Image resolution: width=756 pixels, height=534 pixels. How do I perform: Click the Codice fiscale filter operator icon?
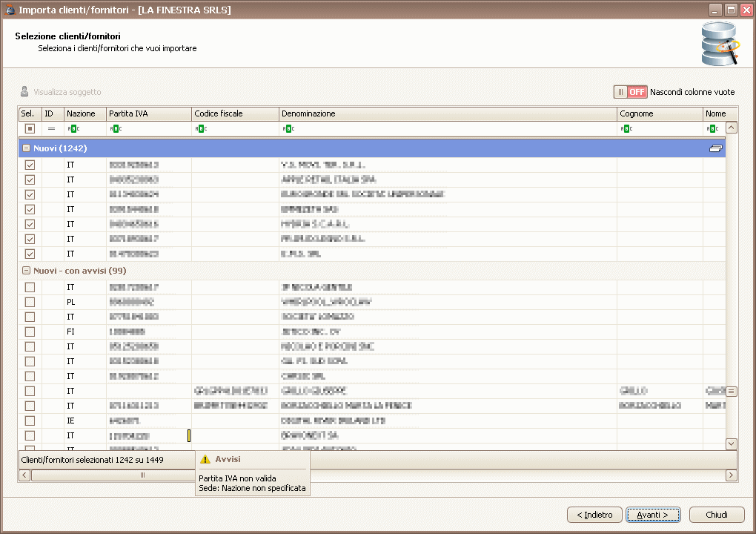tap(200, 128)
